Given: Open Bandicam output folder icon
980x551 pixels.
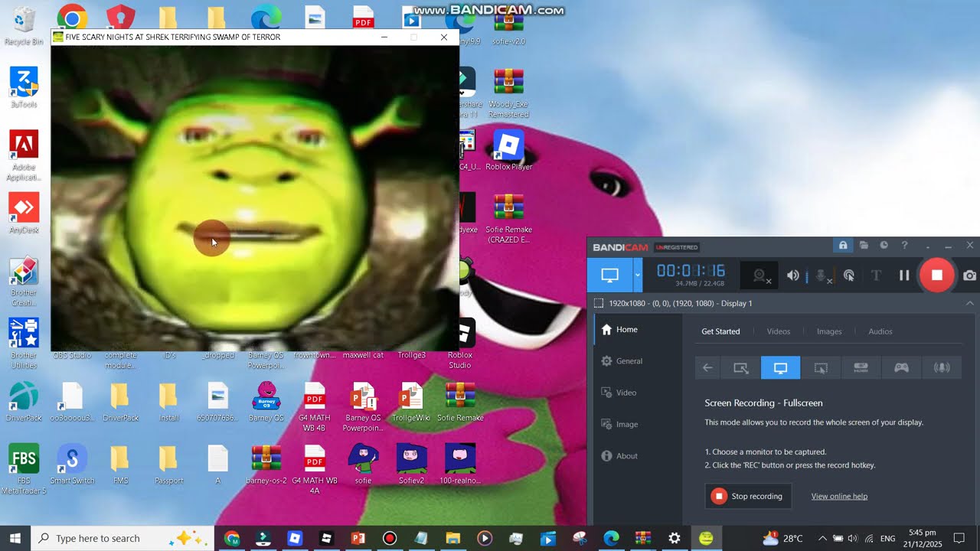Looking at the screenshot, I should click(x=864, y=246).
